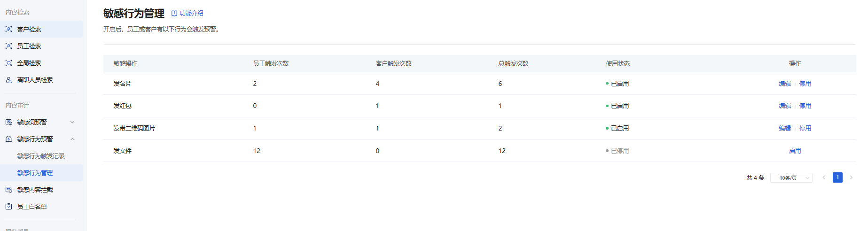
Task: Click the 发名片 cell
Action: (122, 84)
